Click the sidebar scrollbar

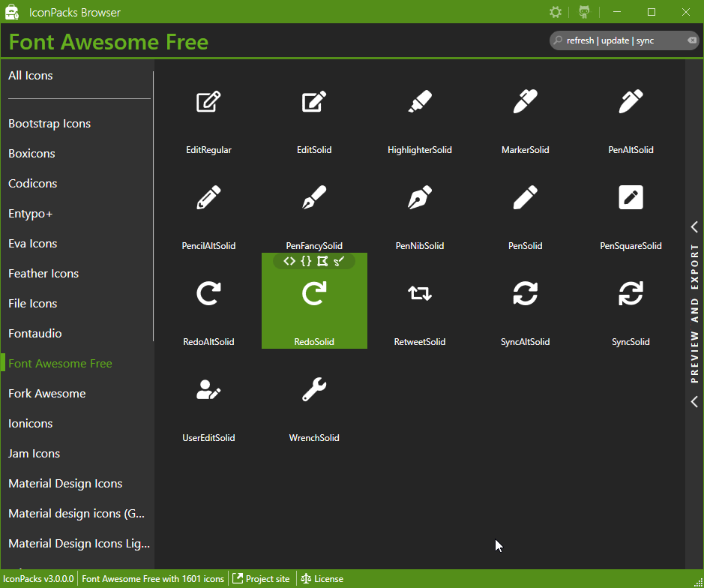pyautogui.click(x=153, y=205)
